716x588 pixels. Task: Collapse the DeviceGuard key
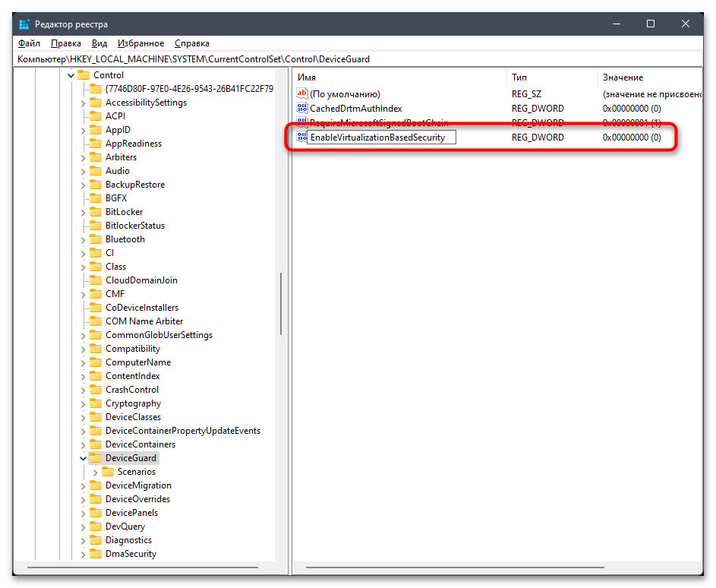[83, 458]
